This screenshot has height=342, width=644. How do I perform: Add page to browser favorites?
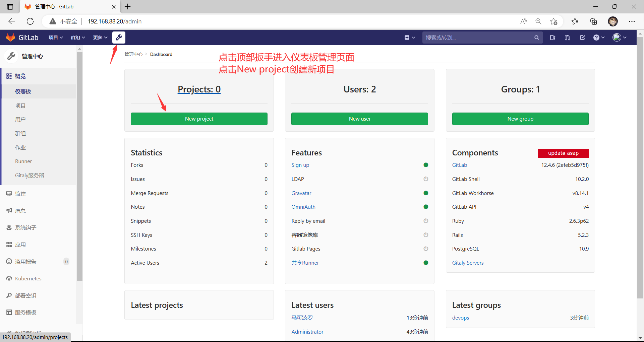[553, 21]
